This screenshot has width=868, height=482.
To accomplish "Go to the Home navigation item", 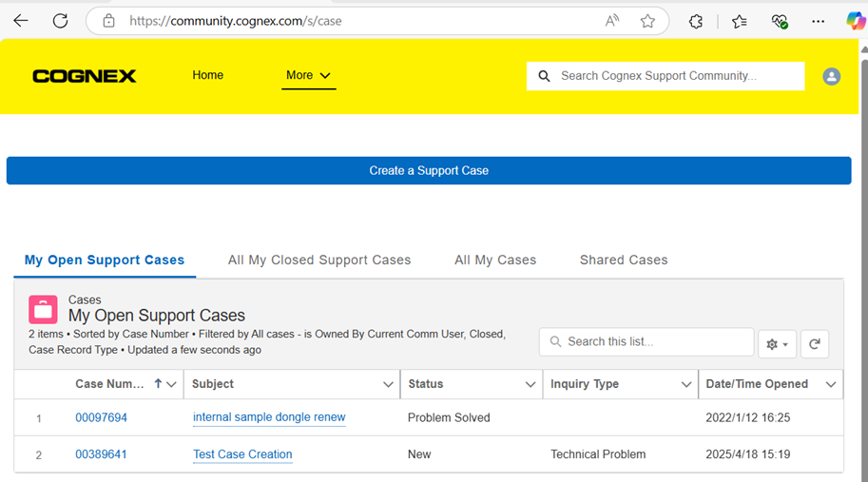I will (x=207, y=75).
